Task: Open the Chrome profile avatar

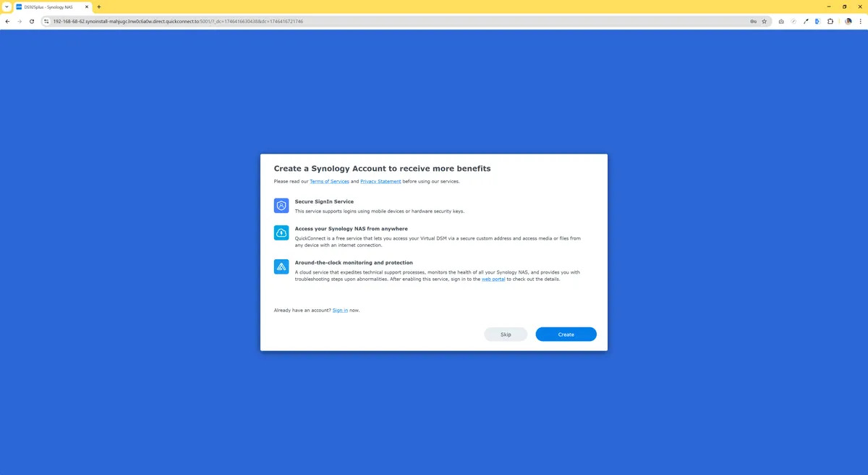Action: click(848, 21)
